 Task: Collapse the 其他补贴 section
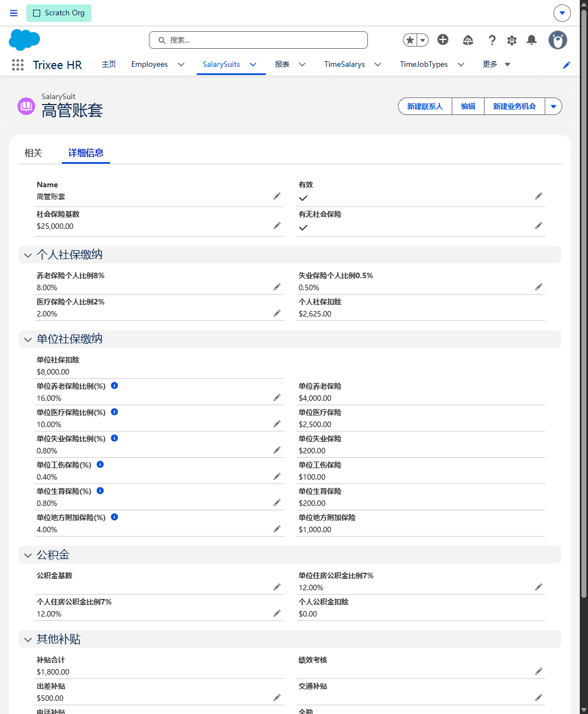point(28,640)
